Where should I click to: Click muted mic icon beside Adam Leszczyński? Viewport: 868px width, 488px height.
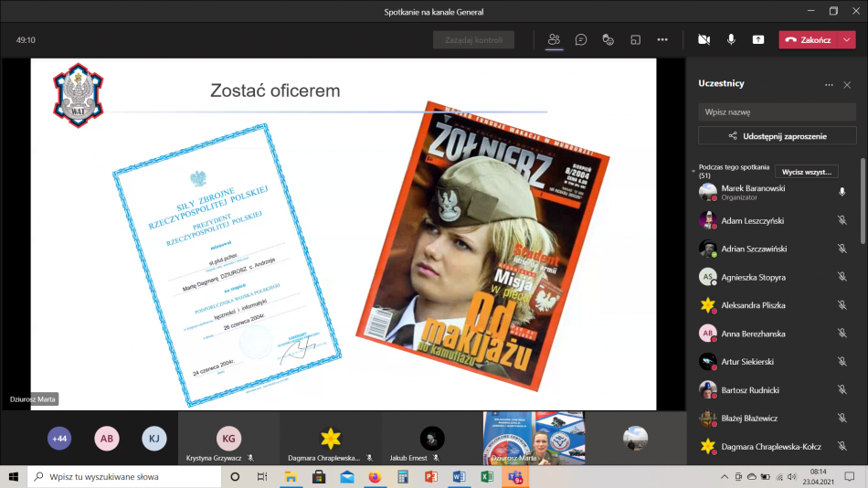[x=842, y=220]
